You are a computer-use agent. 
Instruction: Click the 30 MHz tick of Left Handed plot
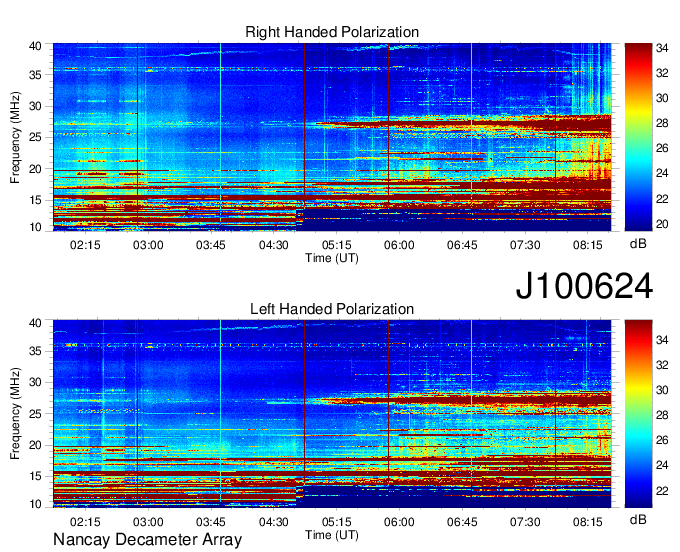coord(35,382)
